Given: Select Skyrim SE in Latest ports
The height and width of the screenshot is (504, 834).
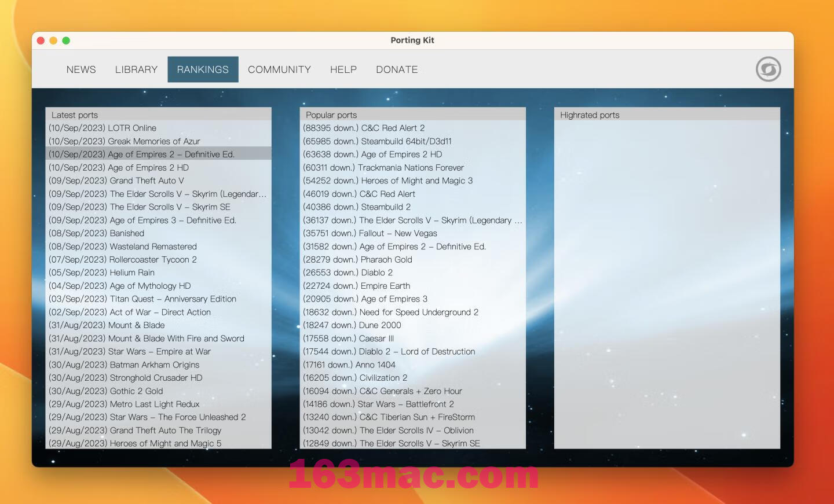Looking at the screenshot, I should point(158,207).
